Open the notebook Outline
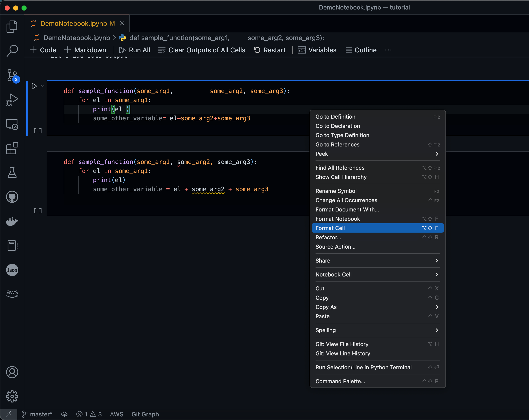 pyautogui.click(x=360, y=50)
